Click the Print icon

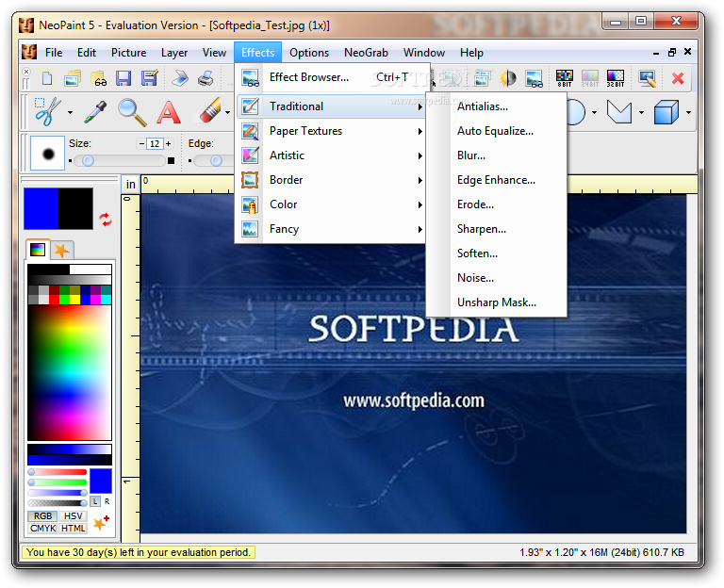click(x=206, y=78)
